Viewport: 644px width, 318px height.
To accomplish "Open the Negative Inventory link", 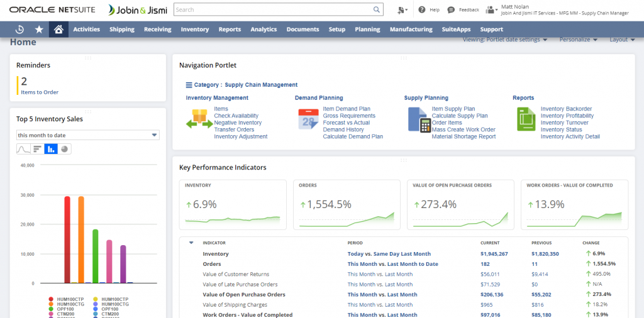I will tap(238, 123).
